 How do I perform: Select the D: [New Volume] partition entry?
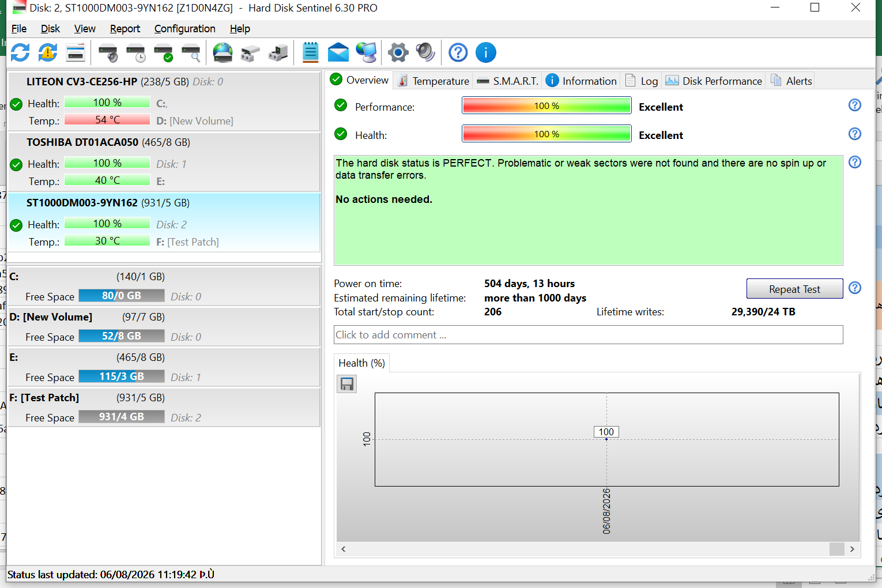point(164,327)
